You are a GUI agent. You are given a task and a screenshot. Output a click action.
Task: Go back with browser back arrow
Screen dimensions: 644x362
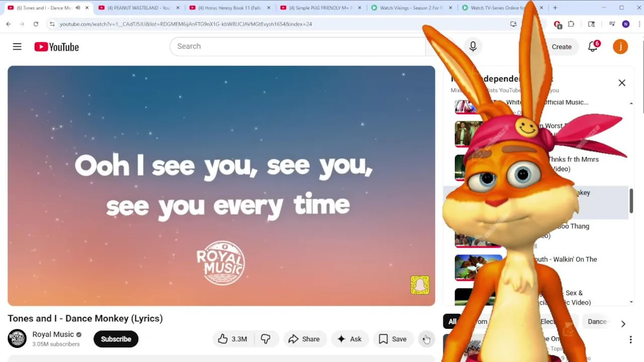click(x=9, y=24)
